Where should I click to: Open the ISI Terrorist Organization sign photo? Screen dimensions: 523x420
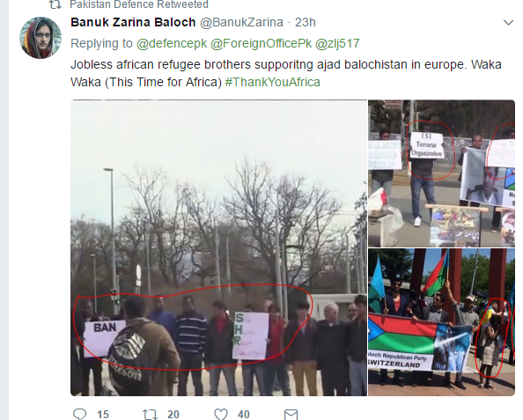pyautogui.click(x=442, y=173)
